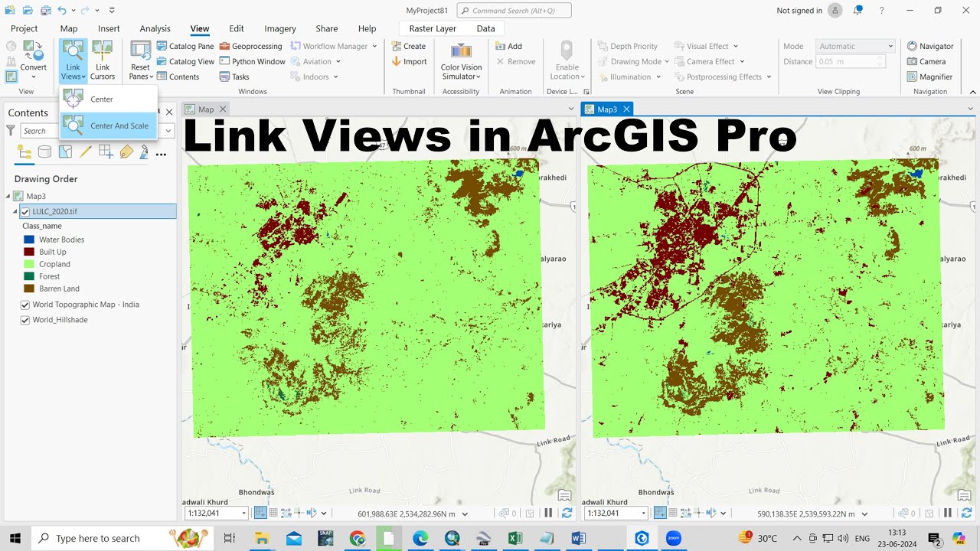Click Add animation
The height and width of the screenshot is (551, 980).
(x=508, y=46)
